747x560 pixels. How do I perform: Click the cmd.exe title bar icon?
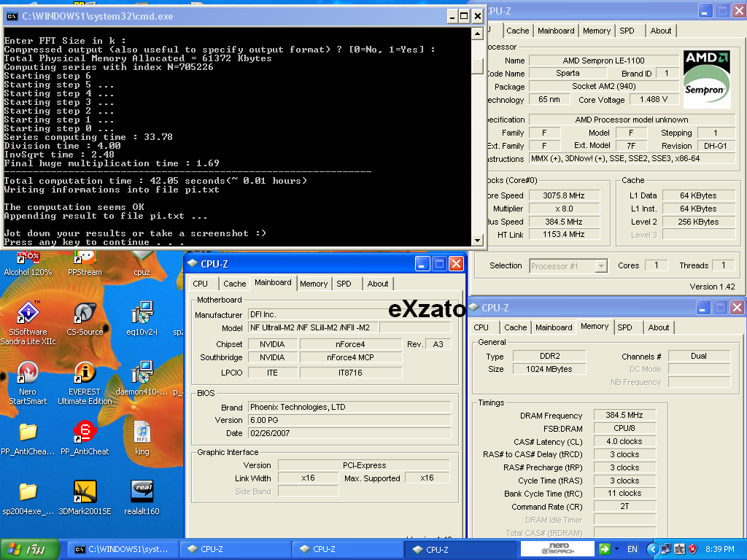12,16
